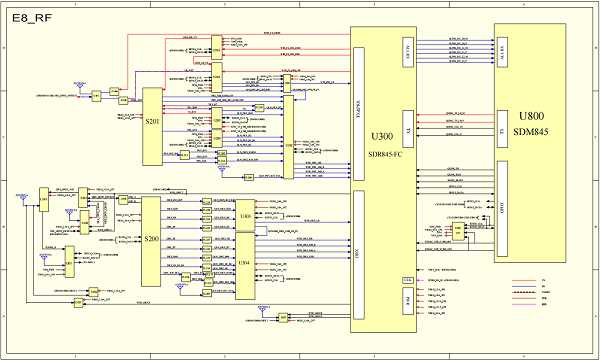Select the TX port box inside U300
Viewport: 600px width, 360px height.
click(409, 129)
